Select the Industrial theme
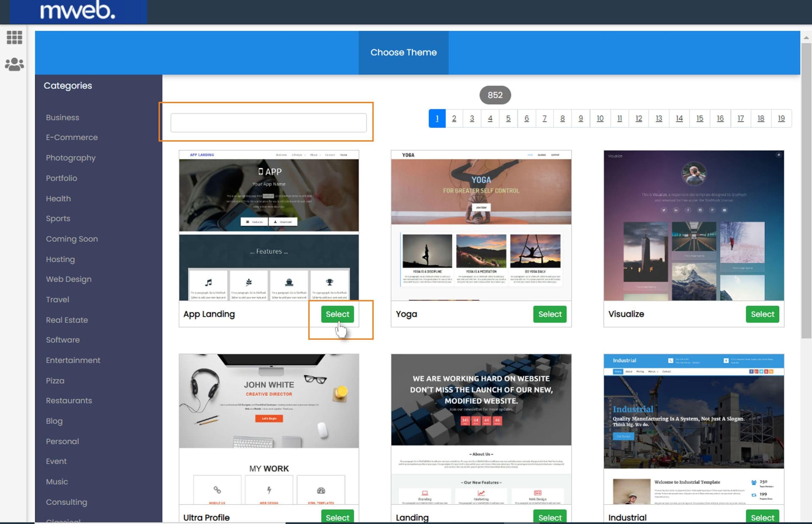Image resolution: width=812 pixels, height=524 pixels. [763, 517]
